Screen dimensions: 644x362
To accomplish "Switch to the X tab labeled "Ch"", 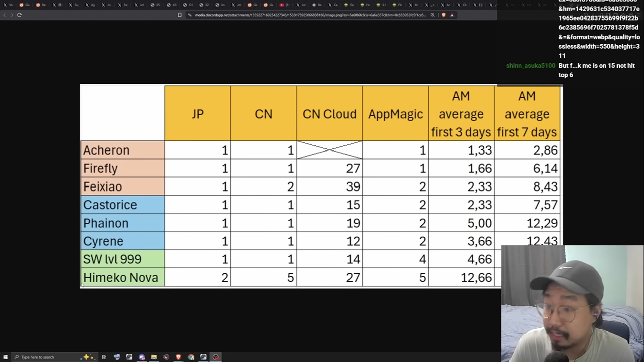I will click(462, 5).
